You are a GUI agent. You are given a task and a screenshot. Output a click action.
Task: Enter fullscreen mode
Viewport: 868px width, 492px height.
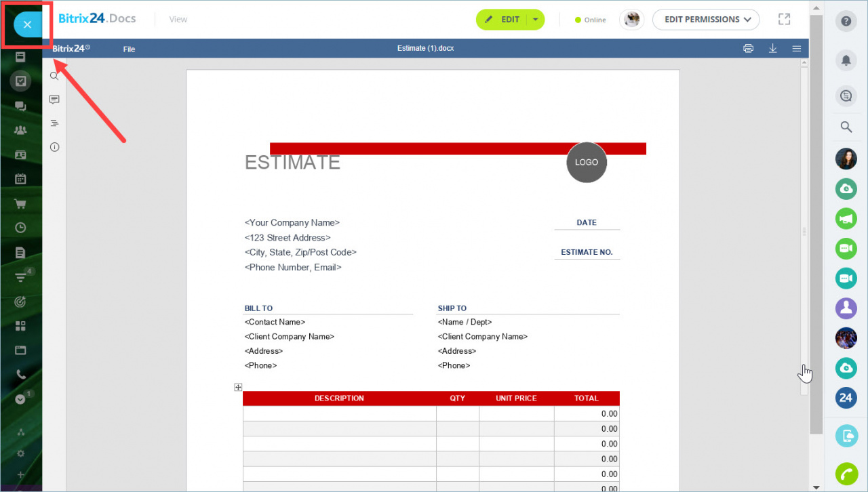pyautogui.click(x=785, y=20)
